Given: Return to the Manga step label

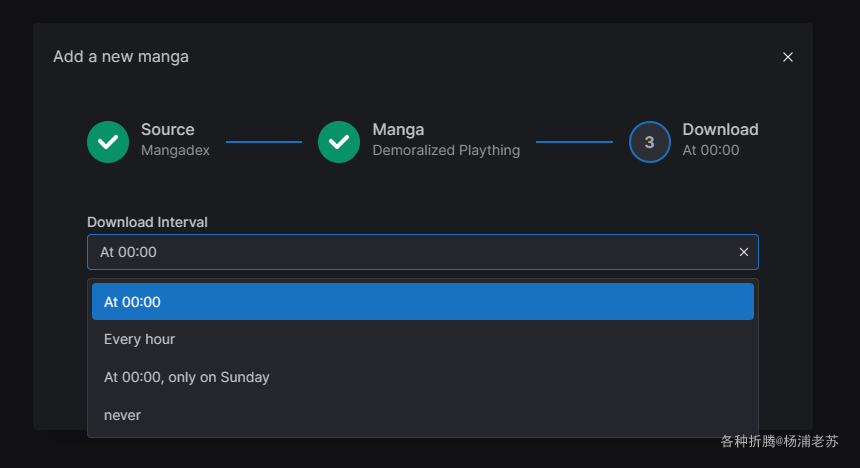Looking at the screenshot, I should click(x=398, y=129).
